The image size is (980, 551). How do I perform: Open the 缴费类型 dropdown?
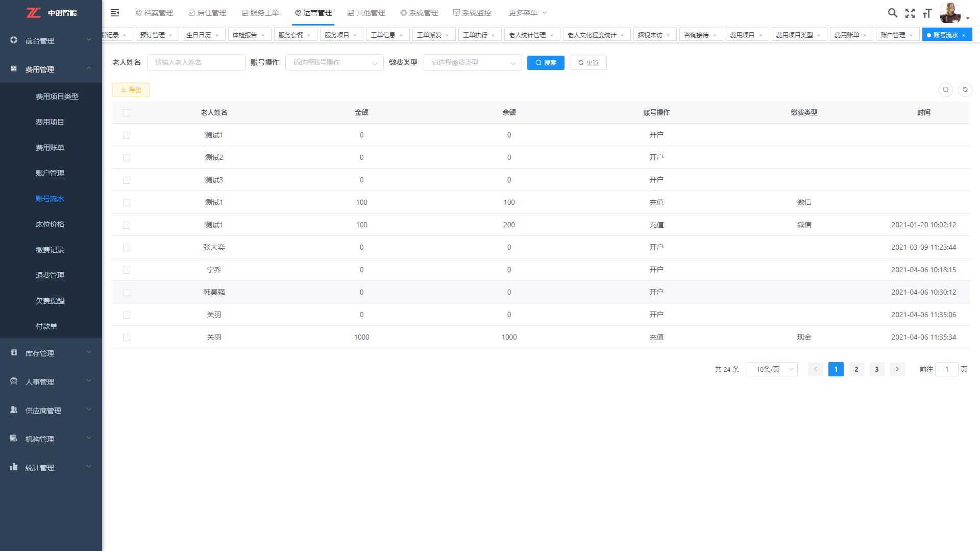pos(472,63)
